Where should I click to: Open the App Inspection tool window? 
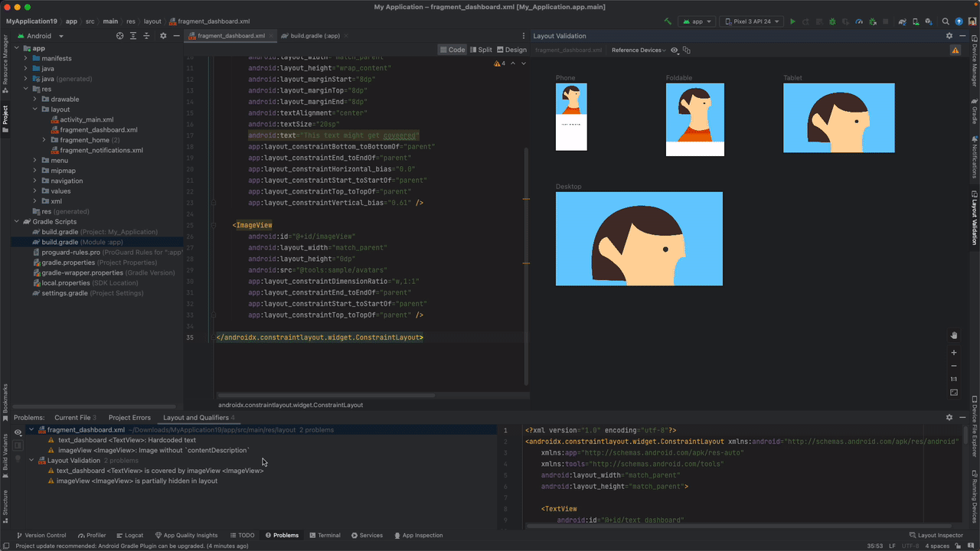418,536
